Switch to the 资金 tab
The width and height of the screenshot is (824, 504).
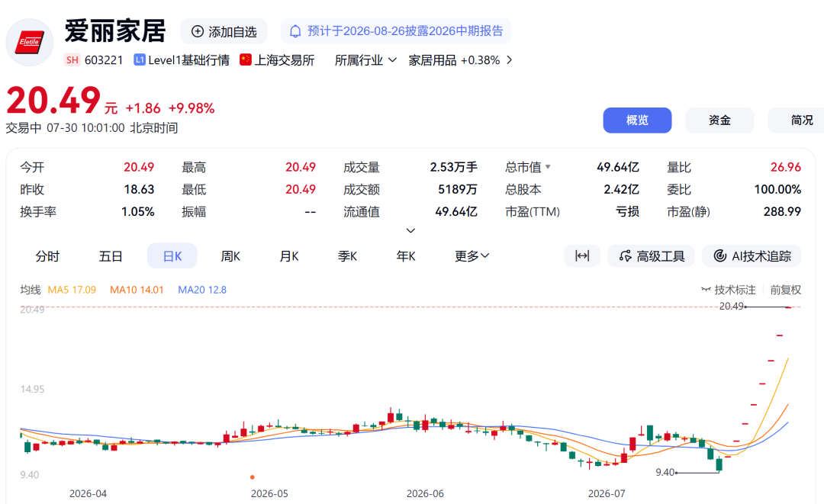pos(719,120)
